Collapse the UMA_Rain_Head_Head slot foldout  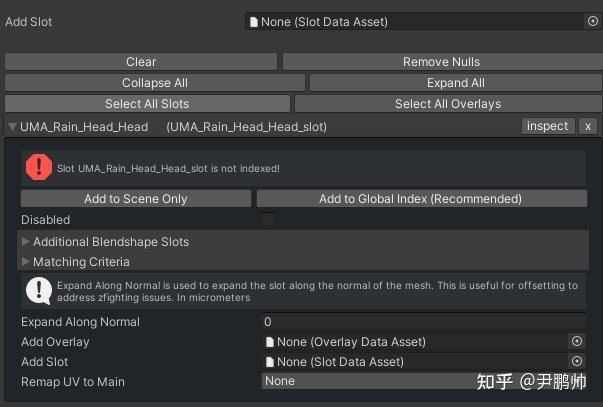[11, 127]
